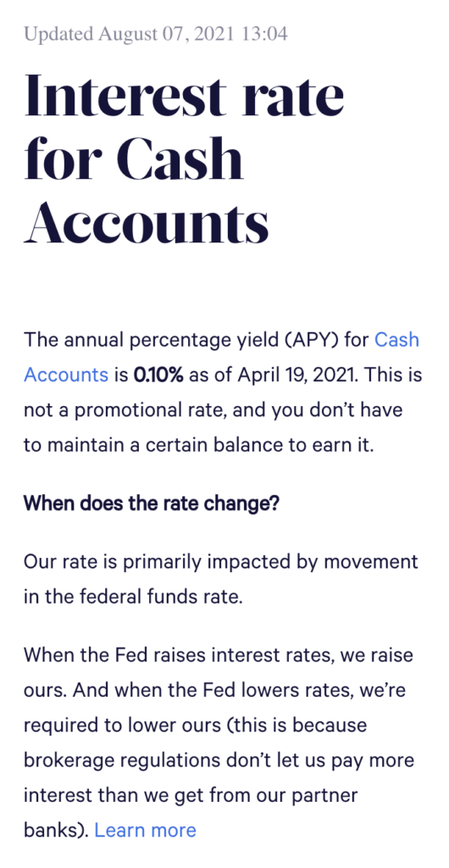Click the "not a promotional rate" line

tap(213, 410)
